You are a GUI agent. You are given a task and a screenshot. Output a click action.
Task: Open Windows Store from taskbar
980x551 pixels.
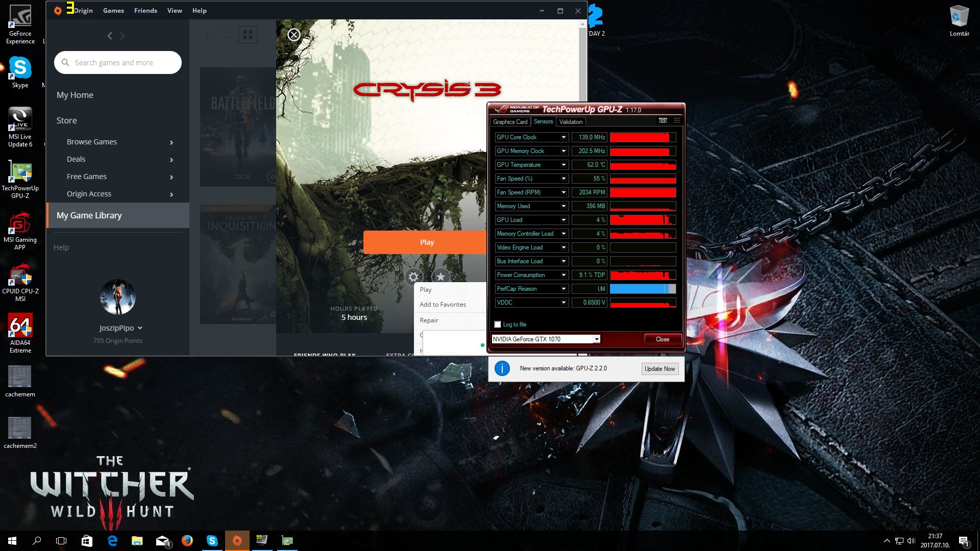pyautogui.click(x=87, y=541)
